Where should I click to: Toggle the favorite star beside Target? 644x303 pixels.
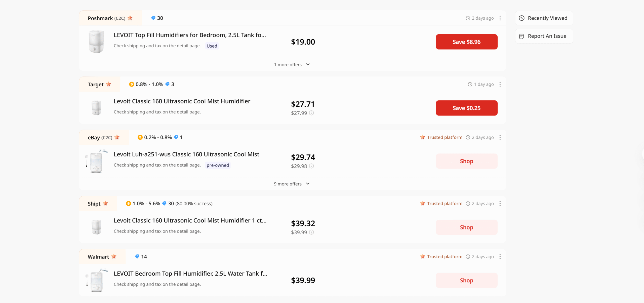(x=108, y=84)
